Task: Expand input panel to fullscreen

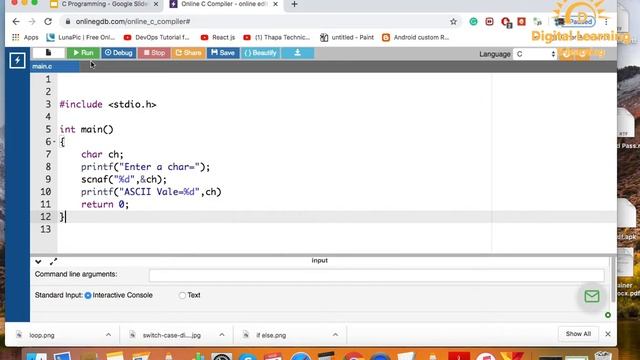Action: point(53,262)
